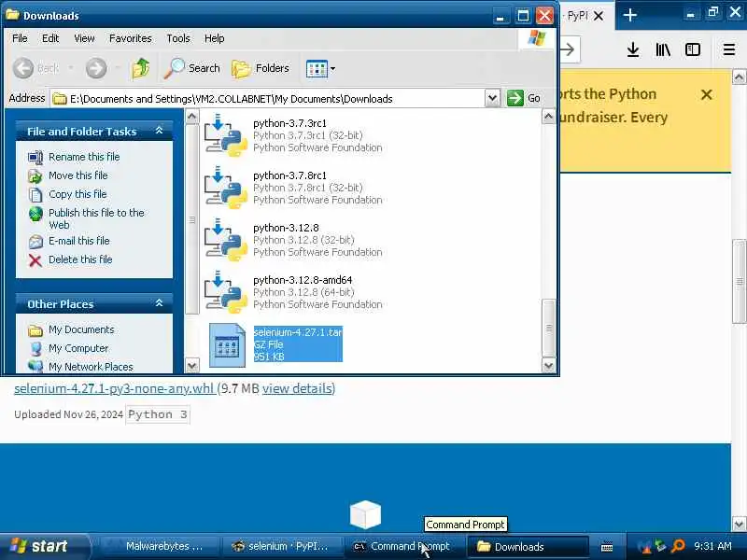747x560 pixels.
Task: Open the View menu
Action: coord(84,38)
